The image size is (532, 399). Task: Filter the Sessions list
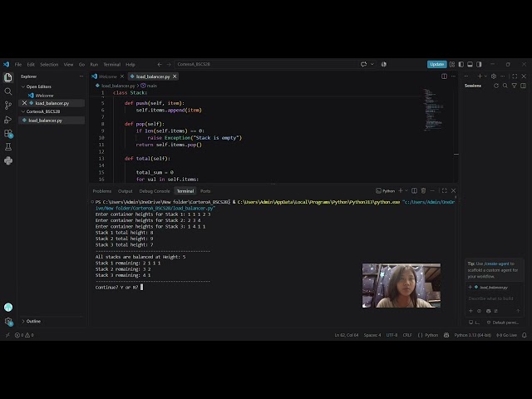(x=515, y=86)
